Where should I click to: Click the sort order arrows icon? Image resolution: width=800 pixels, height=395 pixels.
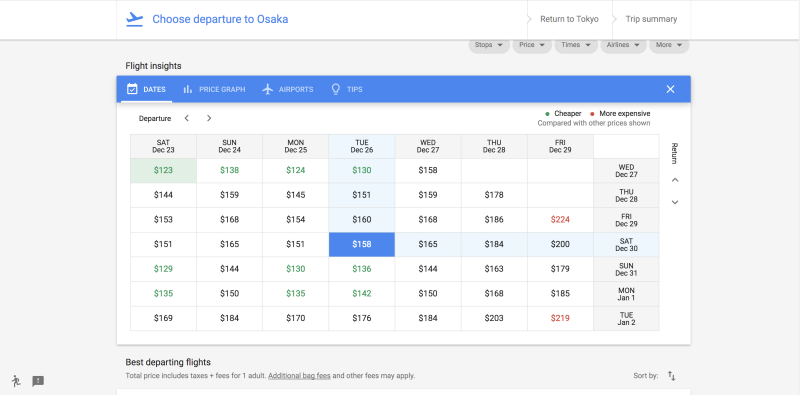point(671,376)
